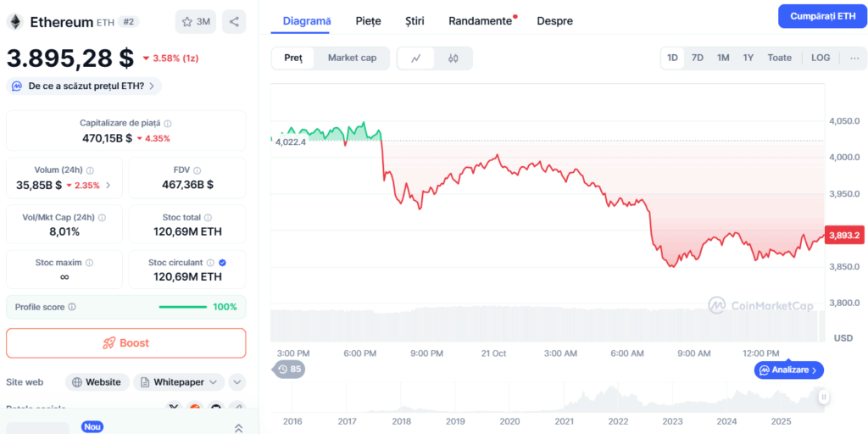Select the 7D time range
Image resolution: width=868 pixels, height=434 pixels.
(698, 58)
